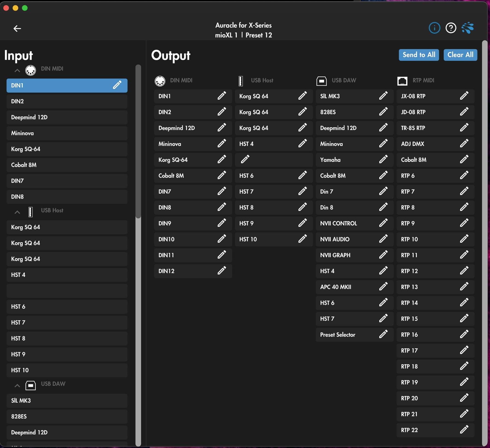490x448 pixels.
Task: Edit name of DIN9 output
Action: click(x=222, y=223)
